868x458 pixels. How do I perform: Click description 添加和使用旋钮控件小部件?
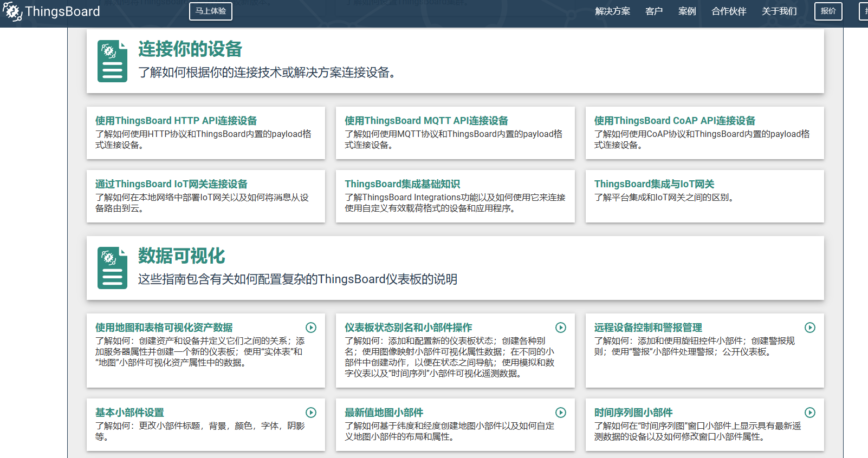point(694,346)
